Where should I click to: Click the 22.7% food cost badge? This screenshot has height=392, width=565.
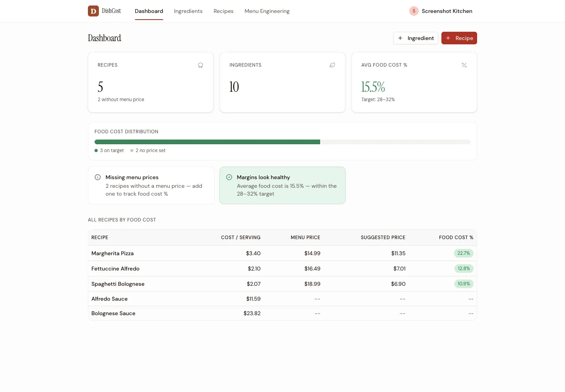464,253
